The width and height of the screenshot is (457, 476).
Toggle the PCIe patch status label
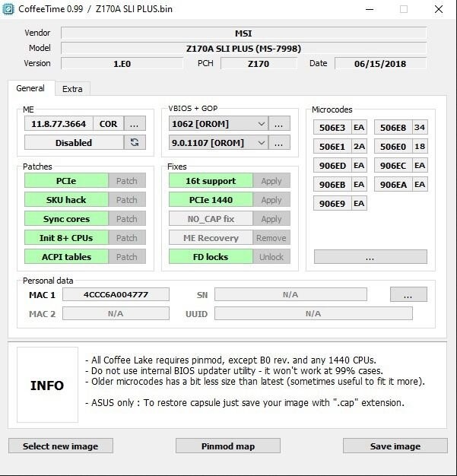tap(66, 181)
